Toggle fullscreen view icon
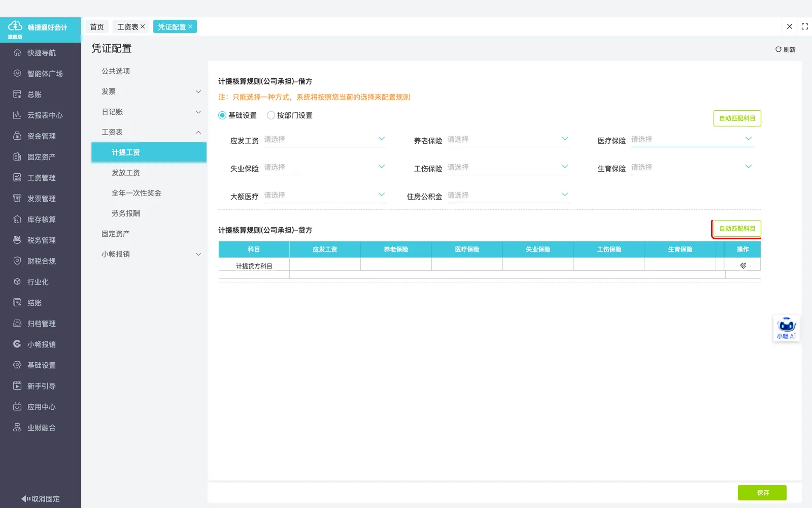This screenshot has height=508, width=812. click(805, 26)
